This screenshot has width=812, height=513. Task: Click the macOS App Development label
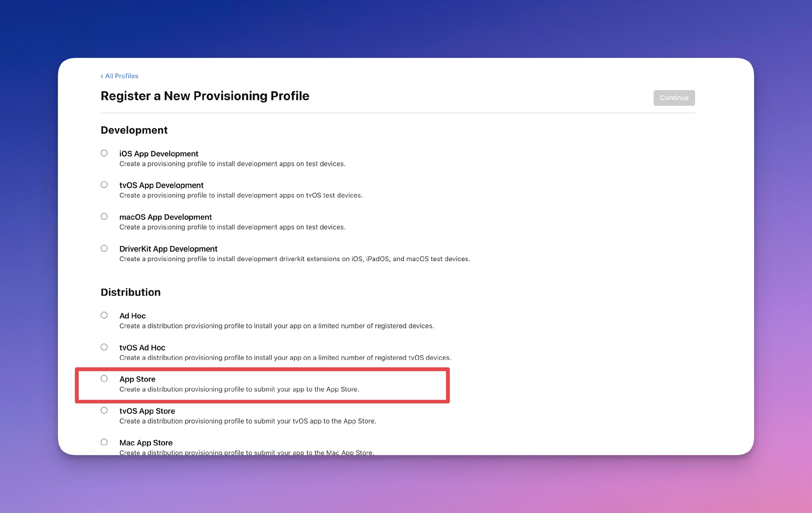pos(165,217)
